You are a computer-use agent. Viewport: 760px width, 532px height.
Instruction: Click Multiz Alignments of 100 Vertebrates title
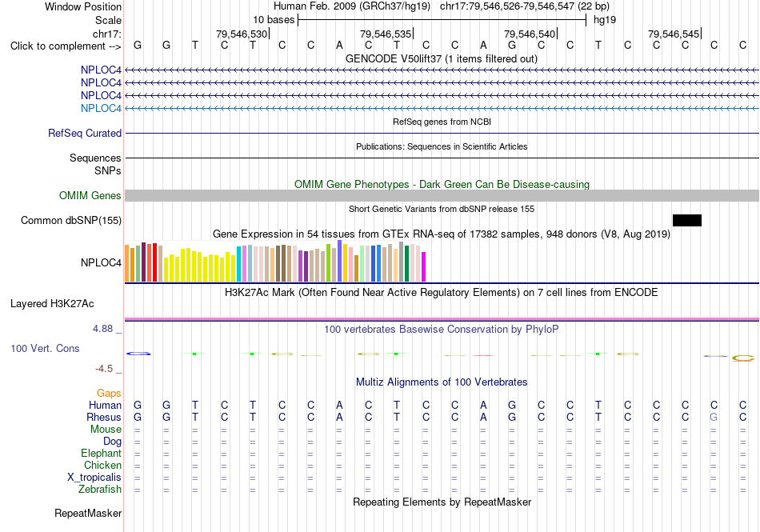pos(442,382)
